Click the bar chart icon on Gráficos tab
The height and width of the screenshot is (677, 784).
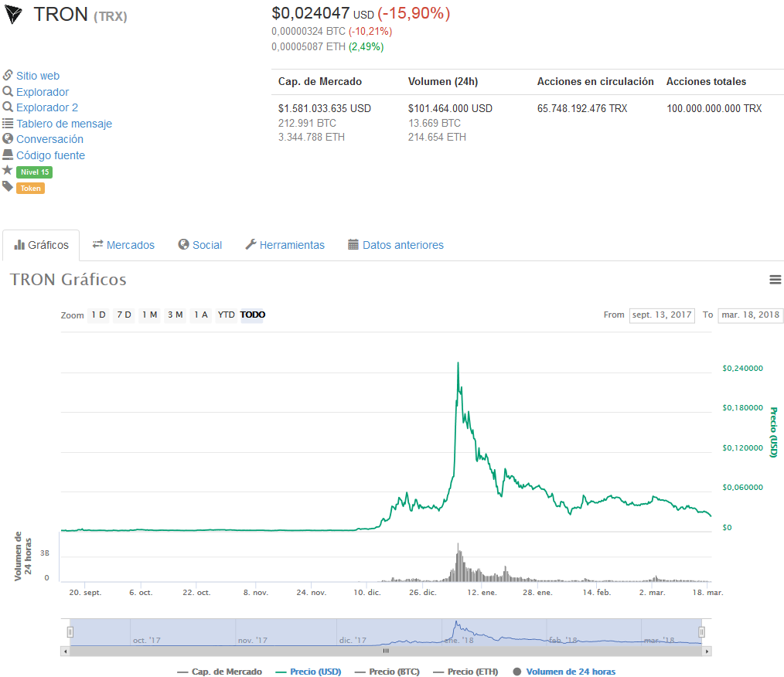[19, 245]
